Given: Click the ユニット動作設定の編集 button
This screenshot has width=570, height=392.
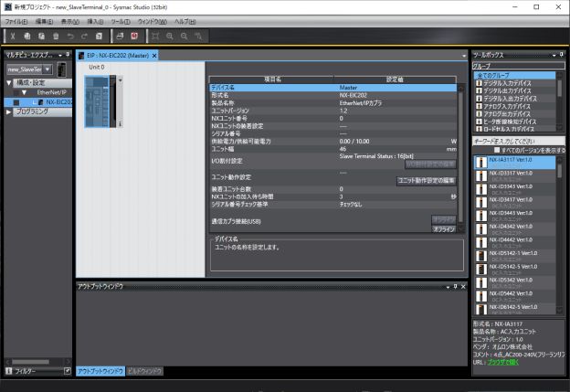Looking at the screenshot, I should (426, 180).
